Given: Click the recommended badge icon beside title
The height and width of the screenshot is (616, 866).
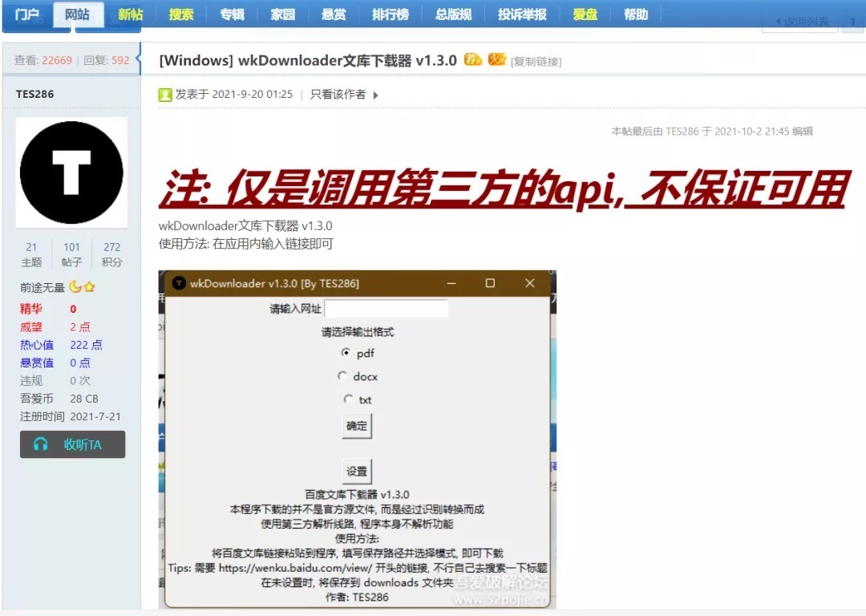Looking at the screenshot, I should coord(473,59).
